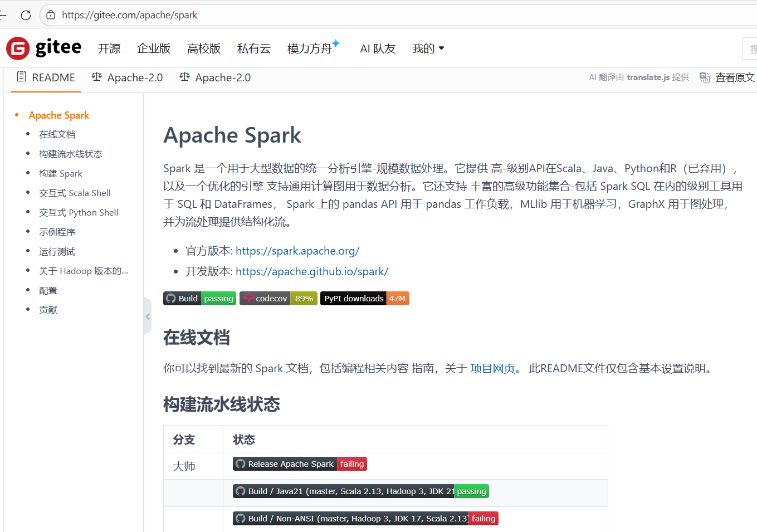Click the GitHub icon in Release Apache Spark badge
Viewport: 757px width, 532px height.
click(241, 464)
